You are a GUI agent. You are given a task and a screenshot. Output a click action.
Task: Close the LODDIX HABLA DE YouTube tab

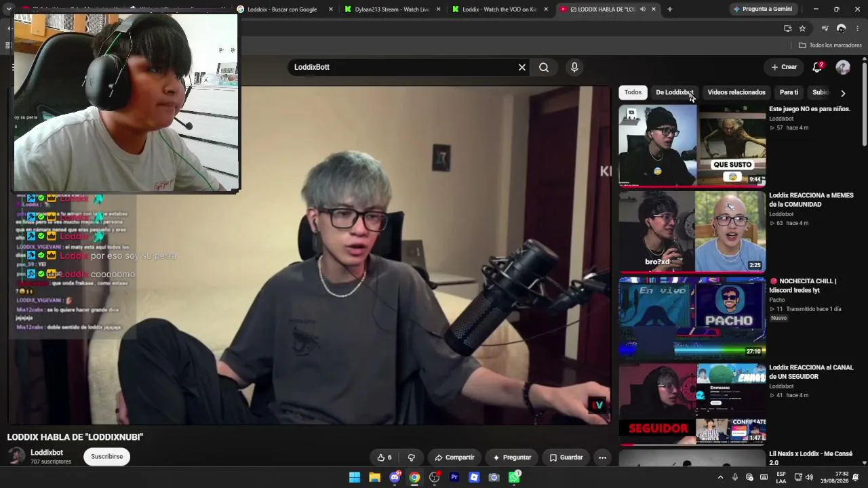point(654,9)
